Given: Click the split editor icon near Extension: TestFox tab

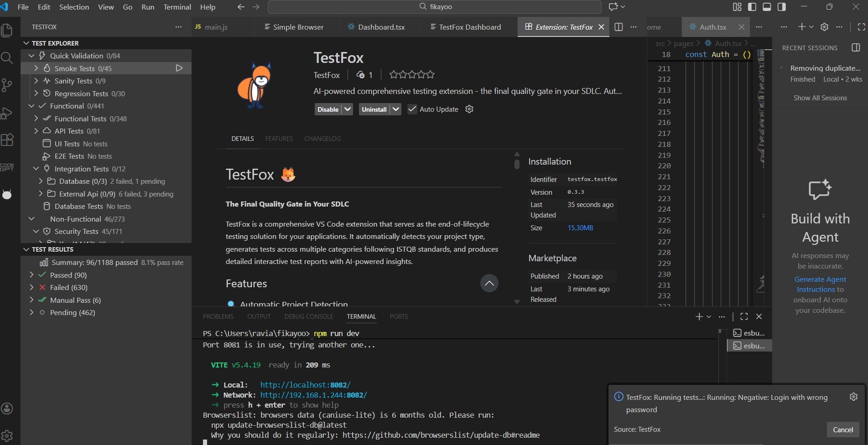Looking at the screenshot, I should click(x=619, y=27).
